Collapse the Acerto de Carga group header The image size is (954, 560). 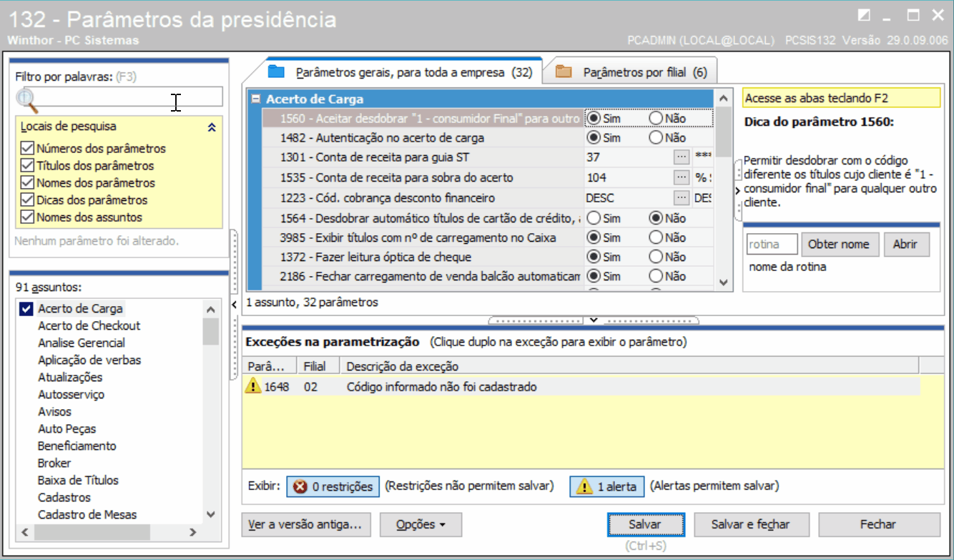point(255,99)
